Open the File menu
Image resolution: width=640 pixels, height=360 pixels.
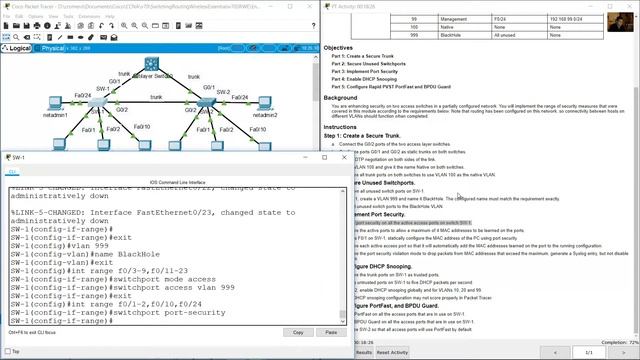pyautogui.click(x=6, y=16)
